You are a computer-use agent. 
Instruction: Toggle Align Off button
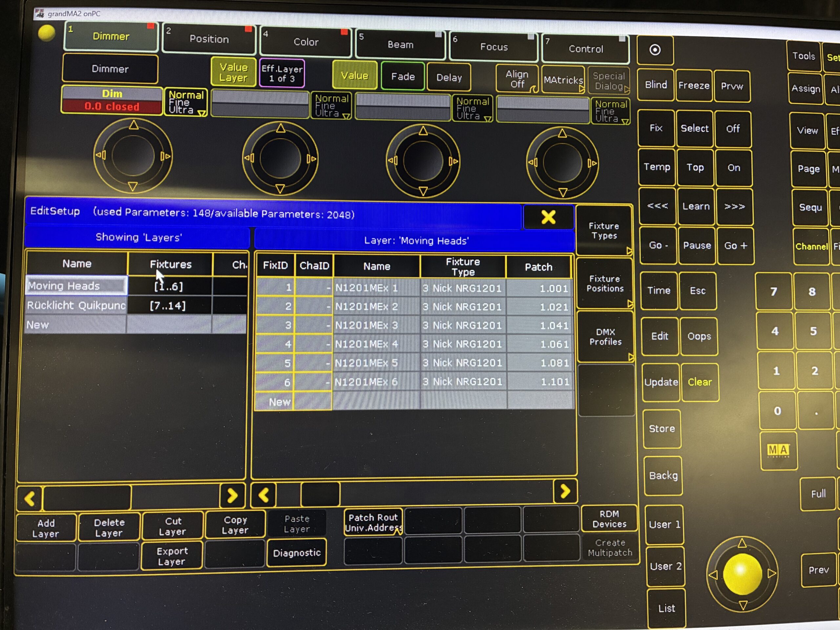point(517,79)
